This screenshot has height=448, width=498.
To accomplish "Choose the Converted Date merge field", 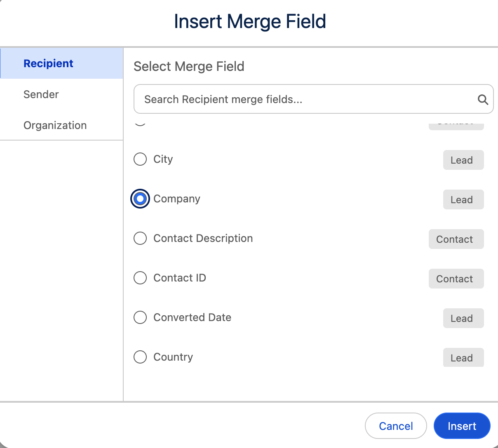I will tap(140, 317).
